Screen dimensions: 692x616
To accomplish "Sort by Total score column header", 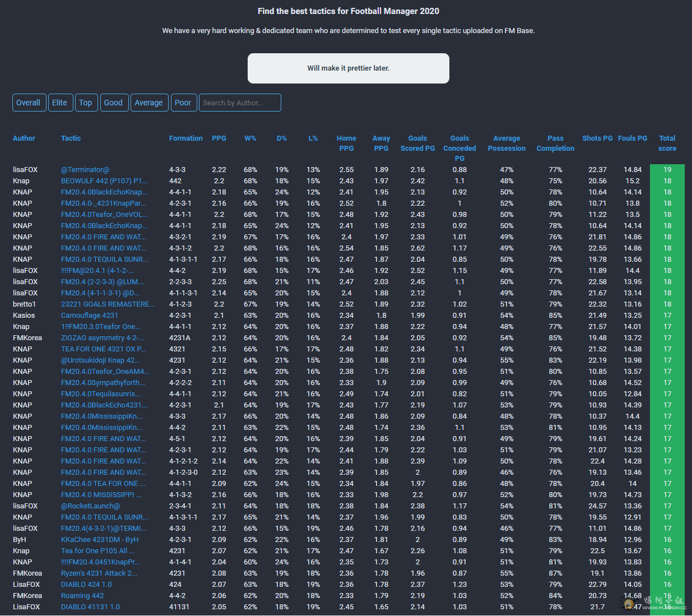I will coord(667,143).
